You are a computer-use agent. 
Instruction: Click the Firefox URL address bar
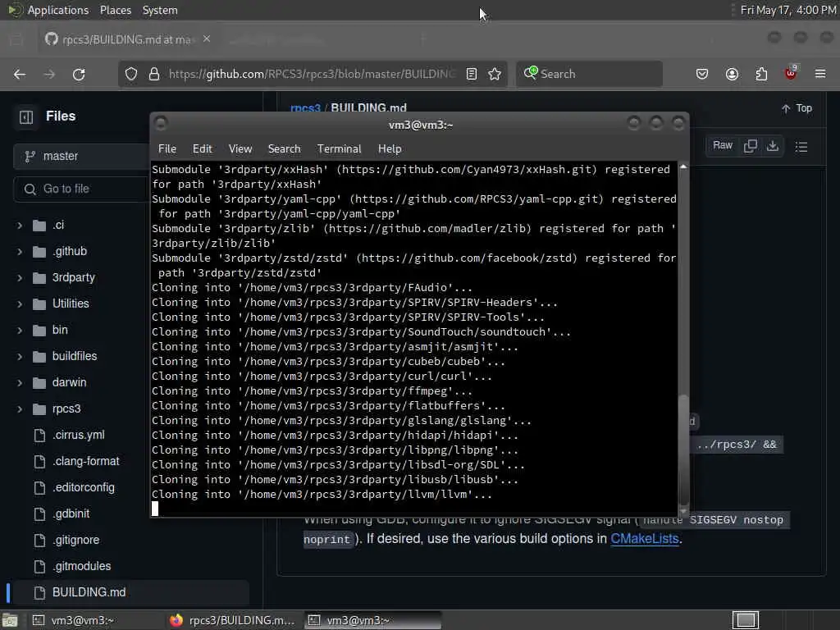(311, 74)
